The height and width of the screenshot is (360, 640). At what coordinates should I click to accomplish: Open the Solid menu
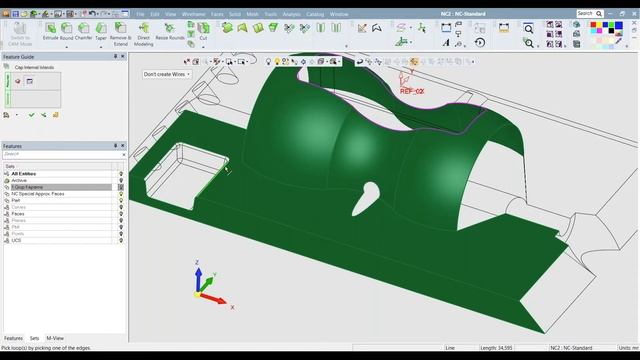pyautogui.click(x=235, y=14)
